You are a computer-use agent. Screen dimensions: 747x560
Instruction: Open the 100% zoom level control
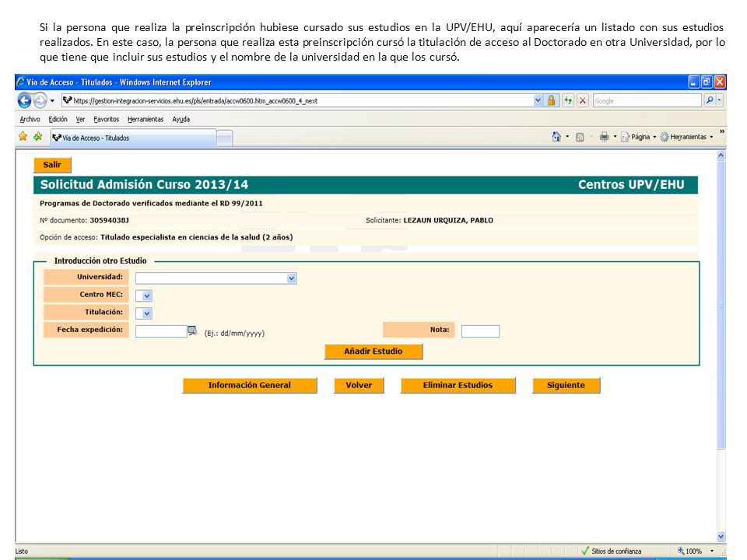point(695,551)
